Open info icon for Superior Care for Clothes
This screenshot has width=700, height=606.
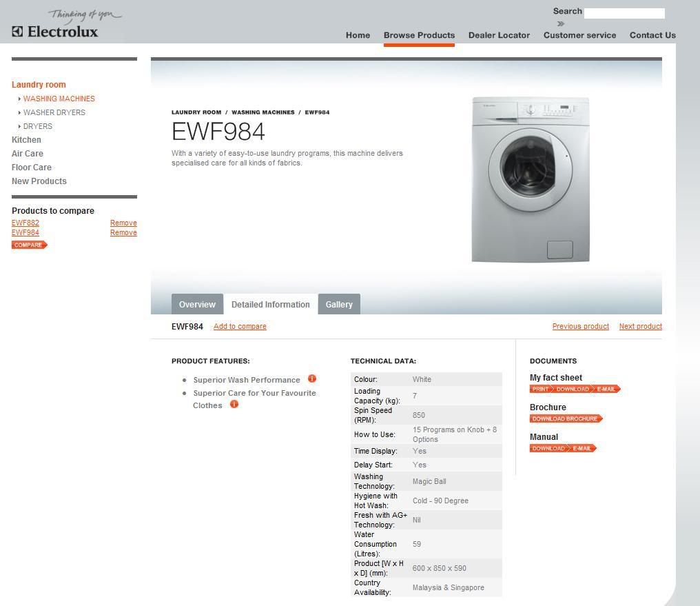tap(234, 404)
